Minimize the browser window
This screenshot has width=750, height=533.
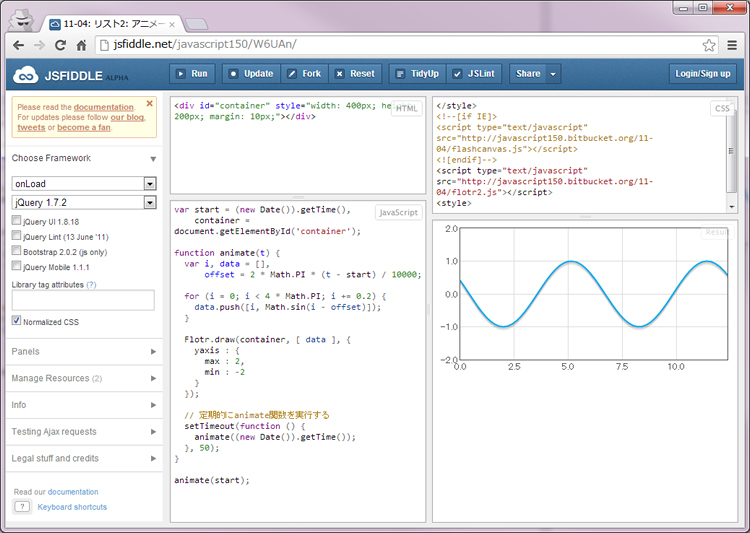point(684,8)
